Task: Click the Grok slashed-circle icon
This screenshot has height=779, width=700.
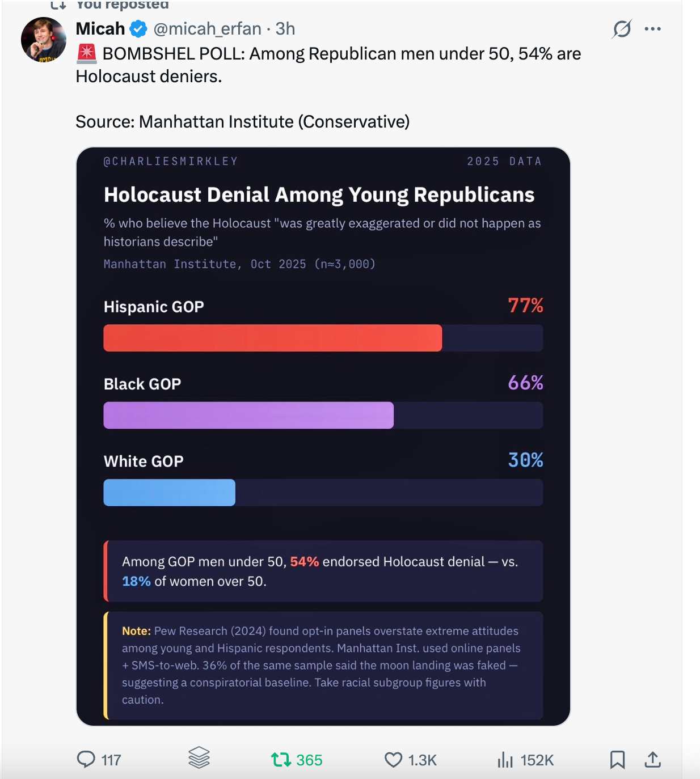Action: coord(622,29)
